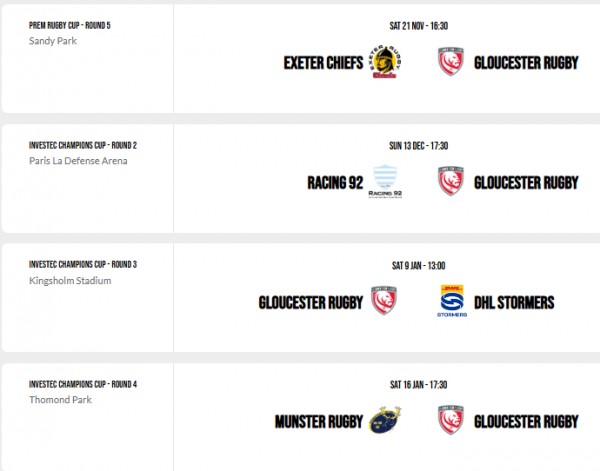Click the Exeter Chiefs club logo
The height and width of the screenshot is (471, 600).
click(385, 62)
